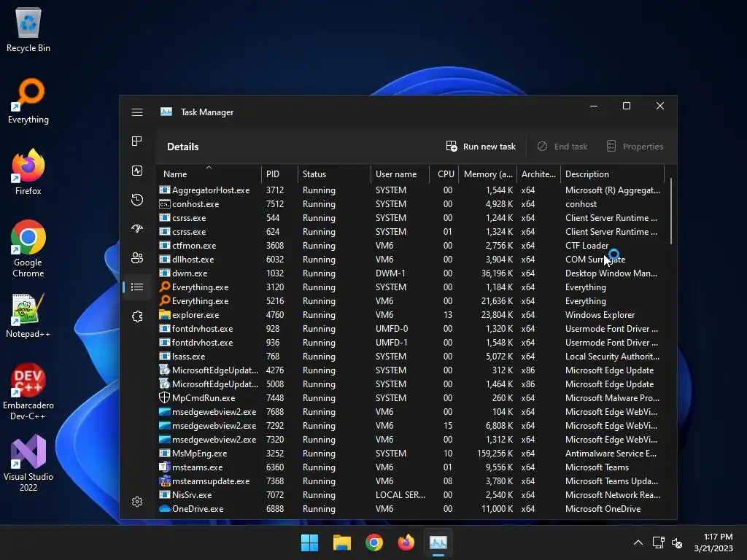Open the Performance page in sidebar
Viewport: 747px width, 560px height.
pos(137,171)
